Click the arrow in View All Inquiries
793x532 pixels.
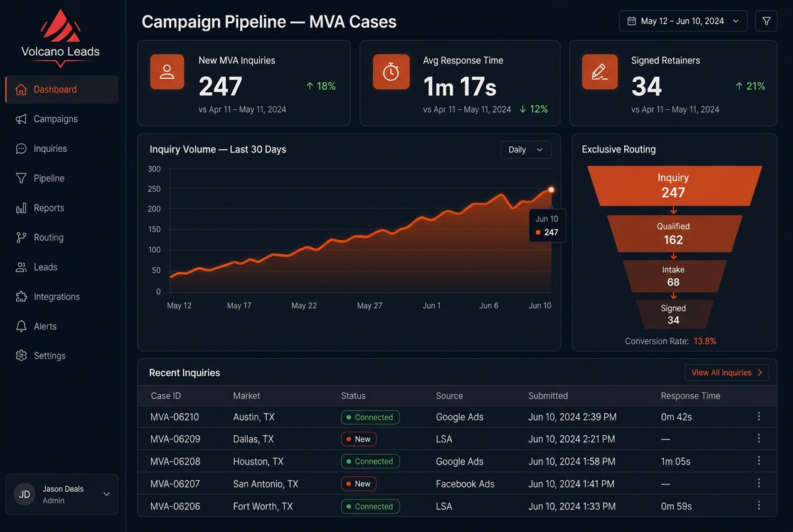[760, 373]
